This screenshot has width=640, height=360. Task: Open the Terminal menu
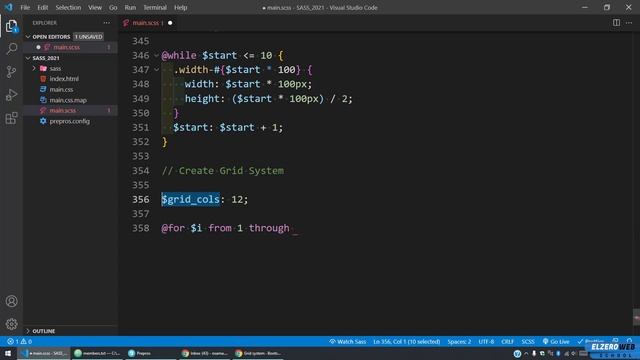pos(155,7)
